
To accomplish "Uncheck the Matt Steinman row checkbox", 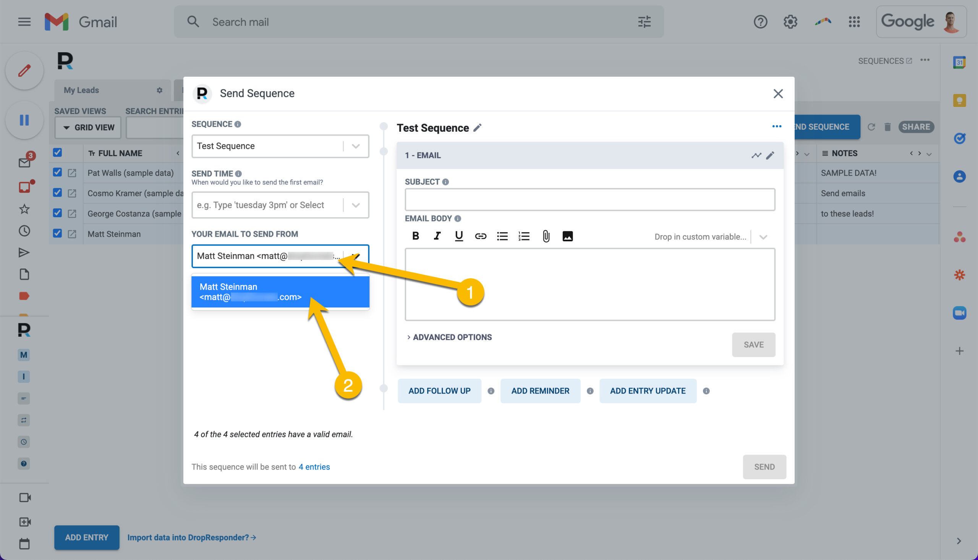I will (x=57, y=233).
